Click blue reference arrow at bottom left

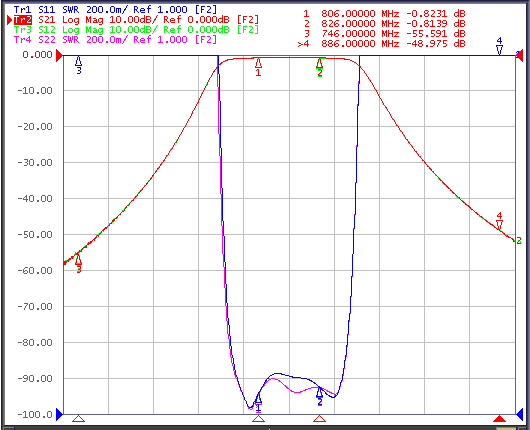(59, 414)
